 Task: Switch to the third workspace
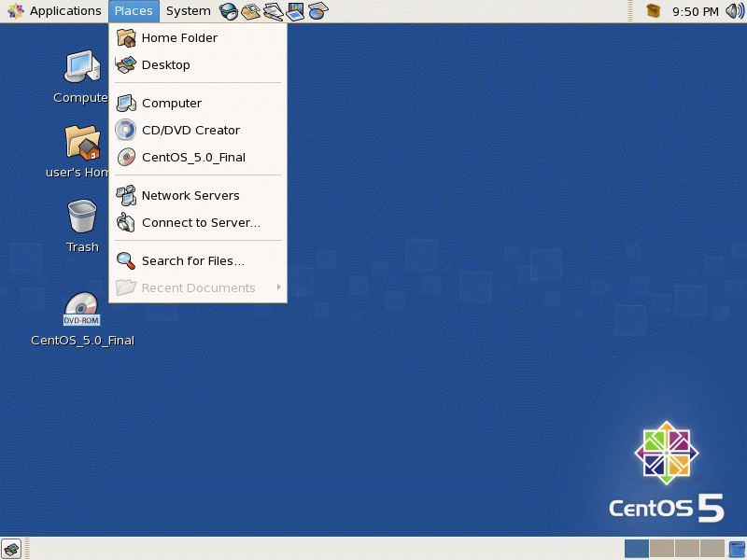tap(687, 549)
